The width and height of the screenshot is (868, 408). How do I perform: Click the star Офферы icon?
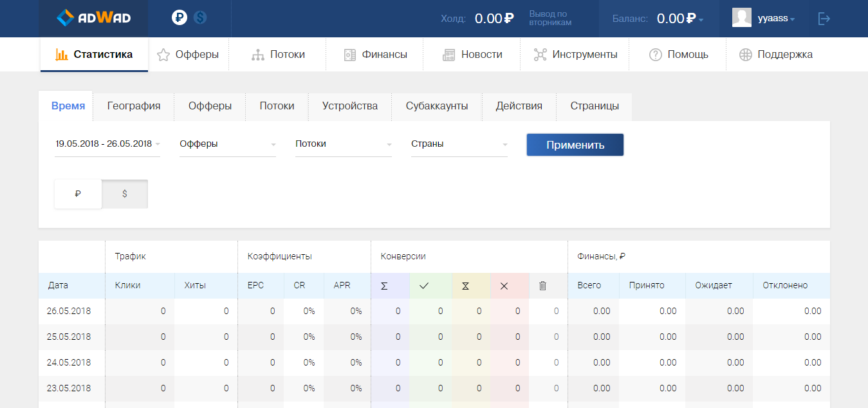(x=163, y=55)
